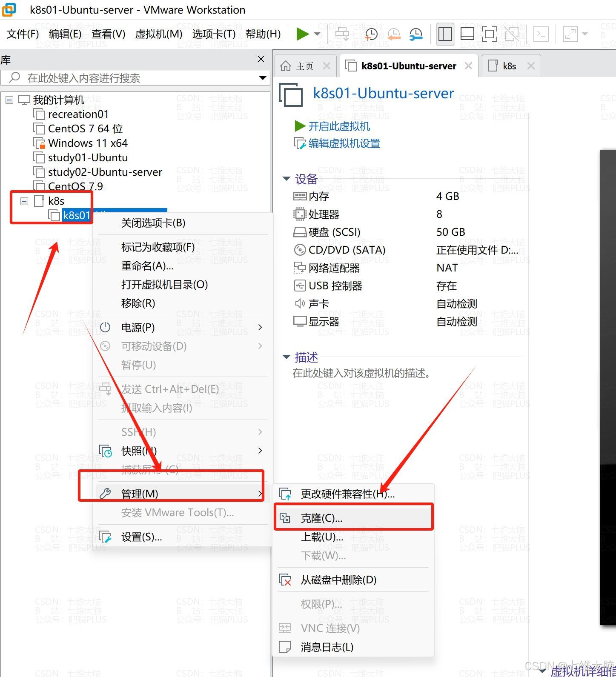
Task: Open the power options dropdown arrow
Action: tap(317, 34)
